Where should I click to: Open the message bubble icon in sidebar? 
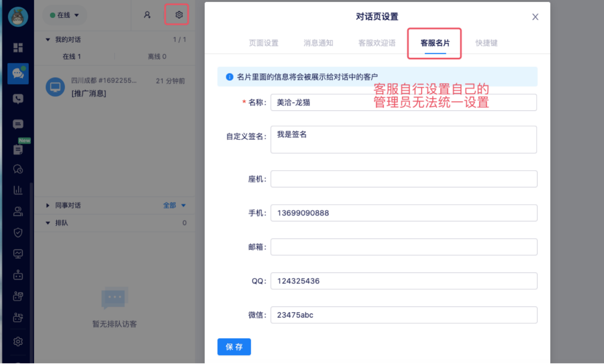[18, 124]
